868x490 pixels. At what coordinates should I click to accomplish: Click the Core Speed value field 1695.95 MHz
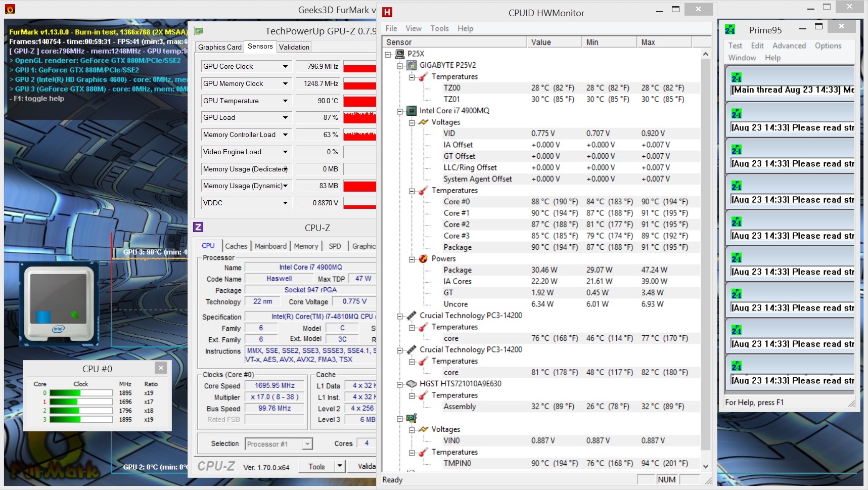point(275,385)
